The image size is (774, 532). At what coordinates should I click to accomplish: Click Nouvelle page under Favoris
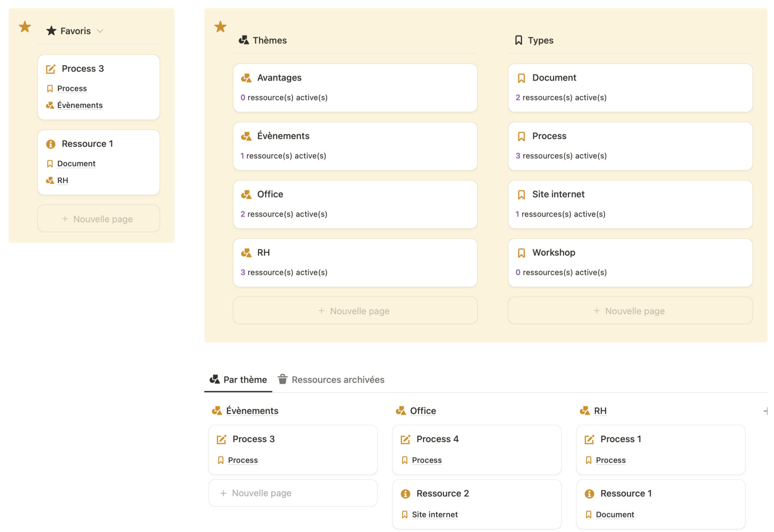pyautogui.click(x=98, y=218)
